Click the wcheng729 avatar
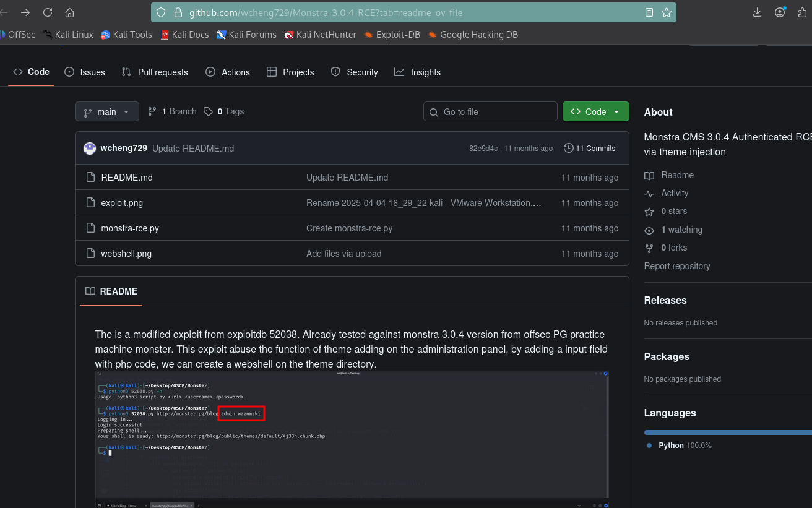The height and width of the screenshot is (508, 812). pyautogui.click(x=90, y=148)
